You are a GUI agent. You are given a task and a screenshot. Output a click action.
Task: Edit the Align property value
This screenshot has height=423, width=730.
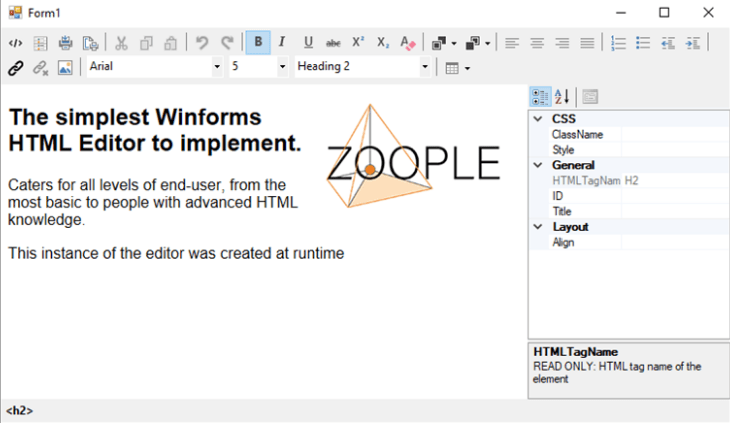[x=675, y=242]
